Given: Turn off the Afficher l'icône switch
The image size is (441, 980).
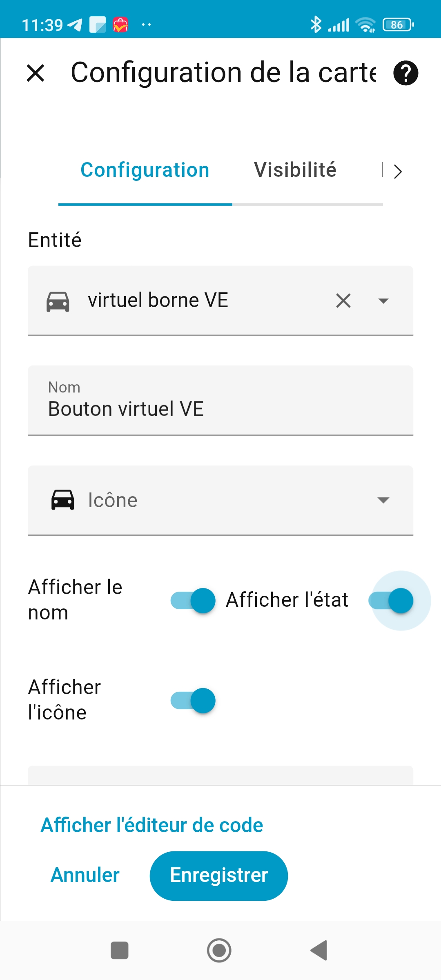Looking at the screenshot, I should 193,700.
